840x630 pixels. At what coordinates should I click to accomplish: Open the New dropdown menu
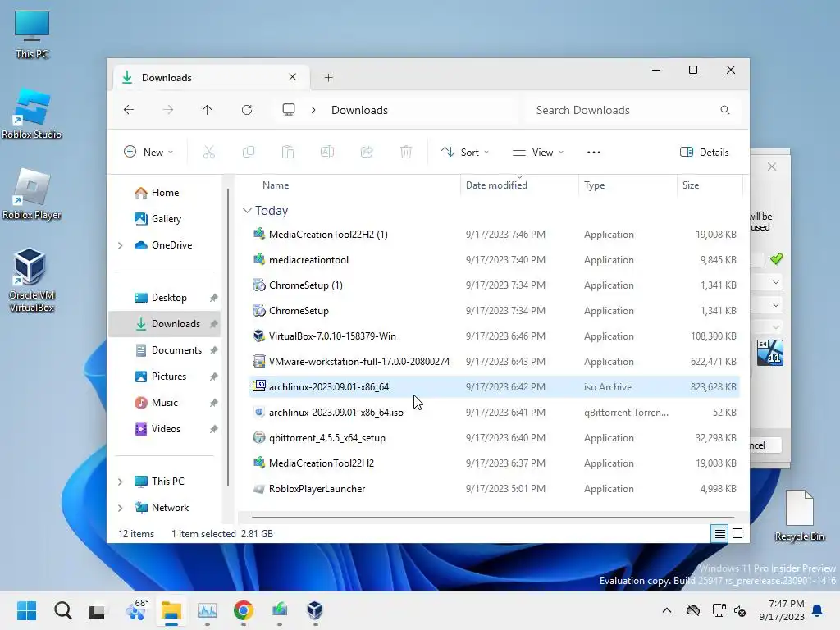coord(148,152)
